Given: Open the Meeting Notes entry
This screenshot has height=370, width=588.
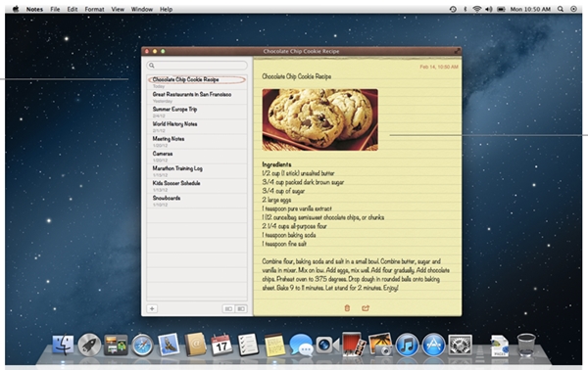Looking at the screenshot, I should click(x=197, y=142).
